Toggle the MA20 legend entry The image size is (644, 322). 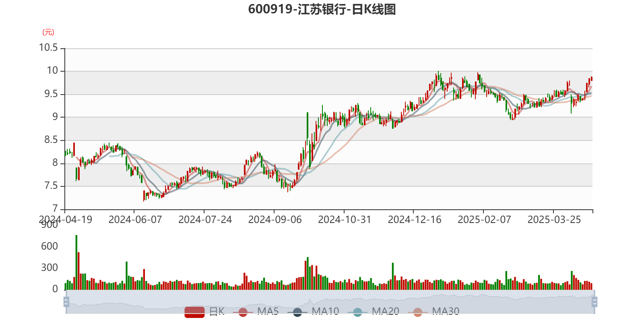373,312
